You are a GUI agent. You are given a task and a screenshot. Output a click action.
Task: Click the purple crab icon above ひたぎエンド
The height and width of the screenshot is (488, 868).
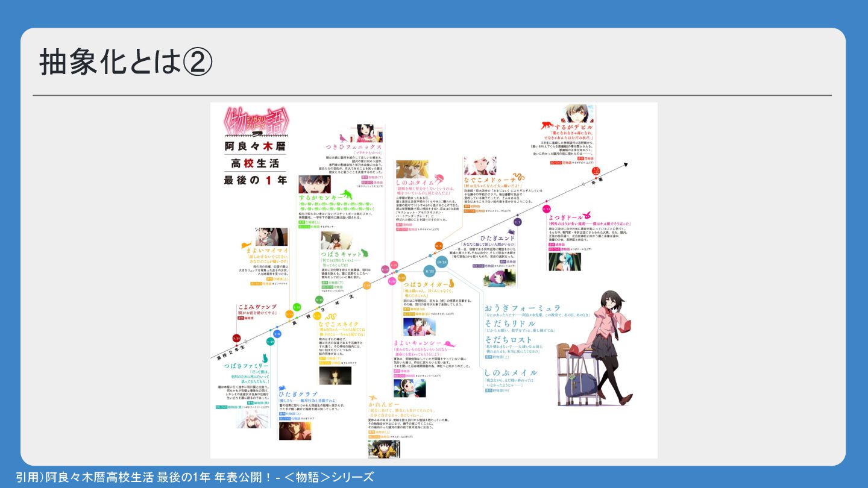(511, 231)
